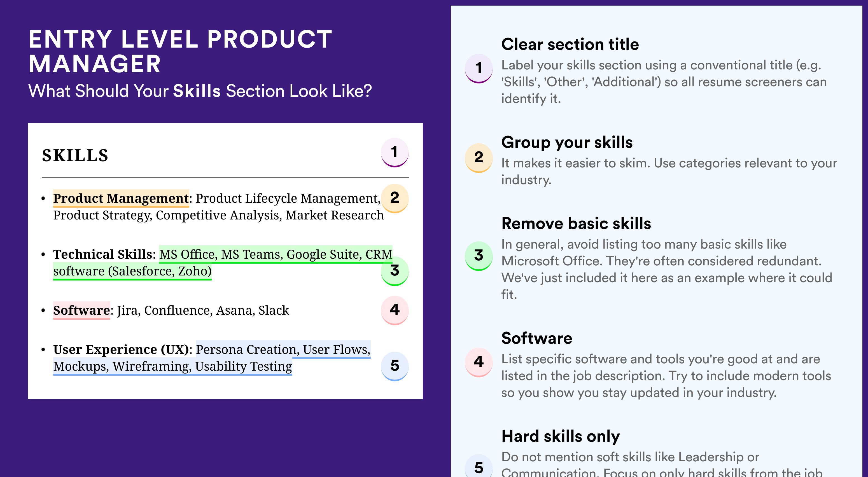Click the Clear section title heading
This screenshot has width=868, height=477.
click(x=570, y=44)
